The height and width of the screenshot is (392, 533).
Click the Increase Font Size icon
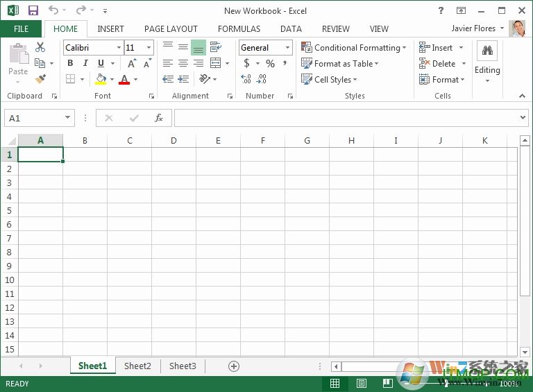pyautogui.click(x=133, y=64)
